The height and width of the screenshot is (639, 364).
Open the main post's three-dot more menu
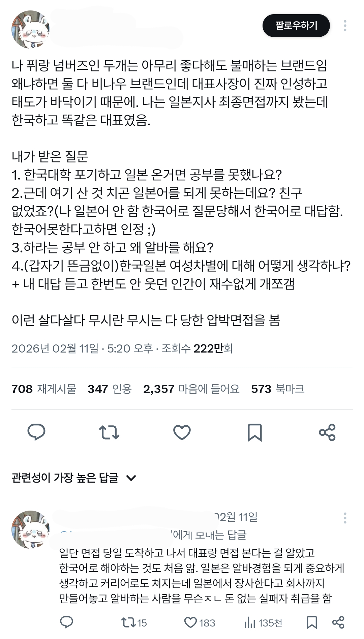345,26
